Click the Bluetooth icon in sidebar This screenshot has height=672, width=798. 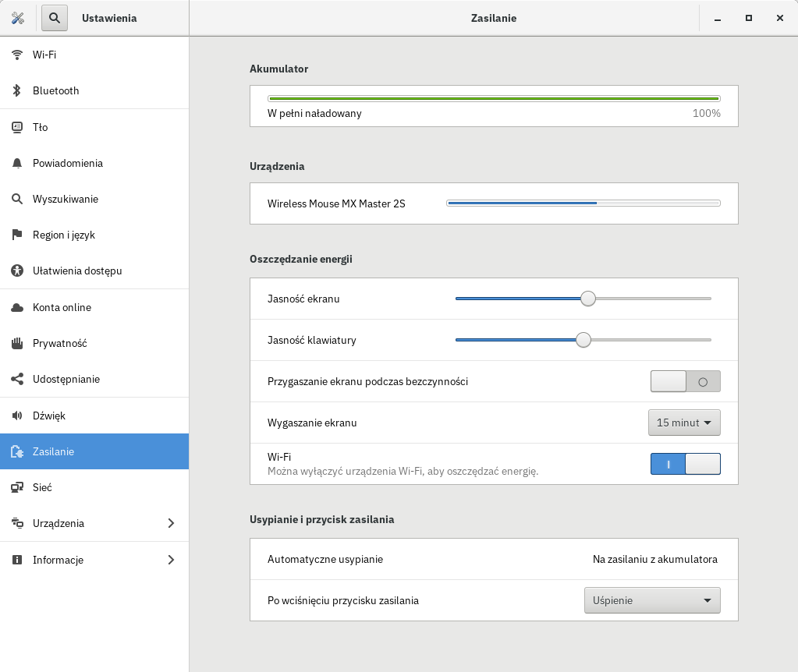tap(17, 90)
